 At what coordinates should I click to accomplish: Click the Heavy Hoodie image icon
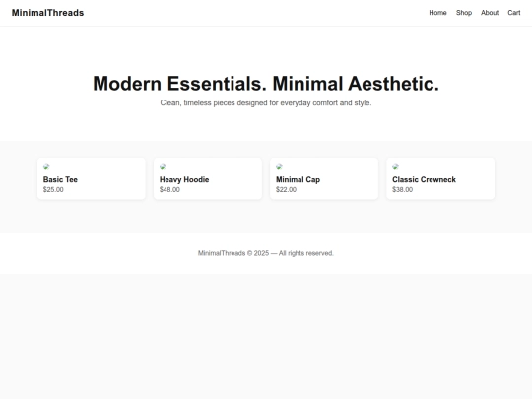[164, 166]
